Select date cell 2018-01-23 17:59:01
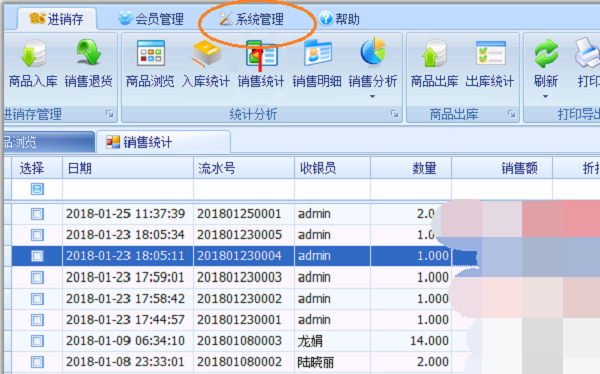 [128, 277]
